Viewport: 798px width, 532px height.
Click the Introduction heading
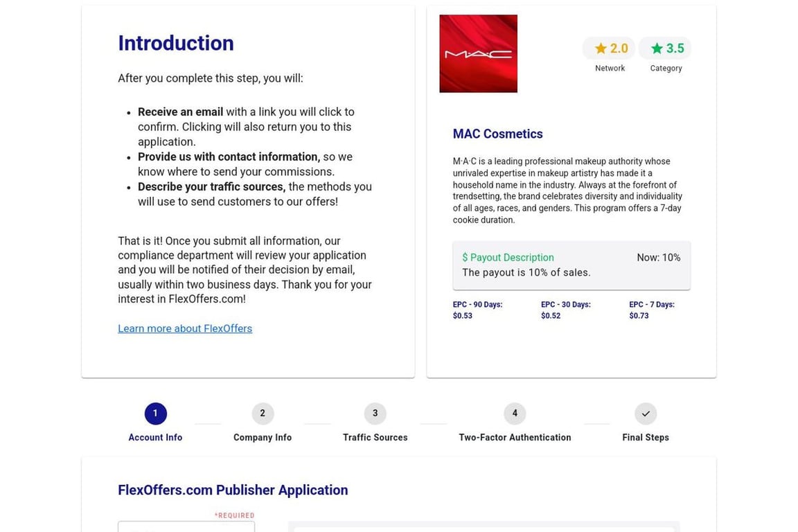pos(176,43)
